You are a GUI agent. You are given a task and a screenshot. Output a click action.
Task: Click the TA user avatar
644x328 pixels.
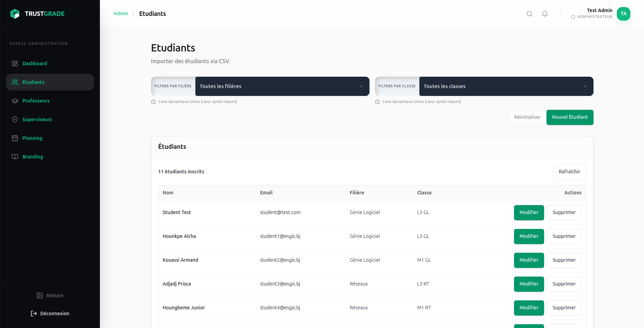tap(623, 14)
